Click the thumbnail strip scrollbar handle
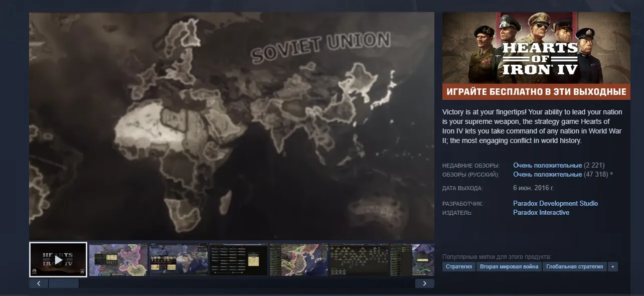 pyautogui.click(x=64, y=283)
